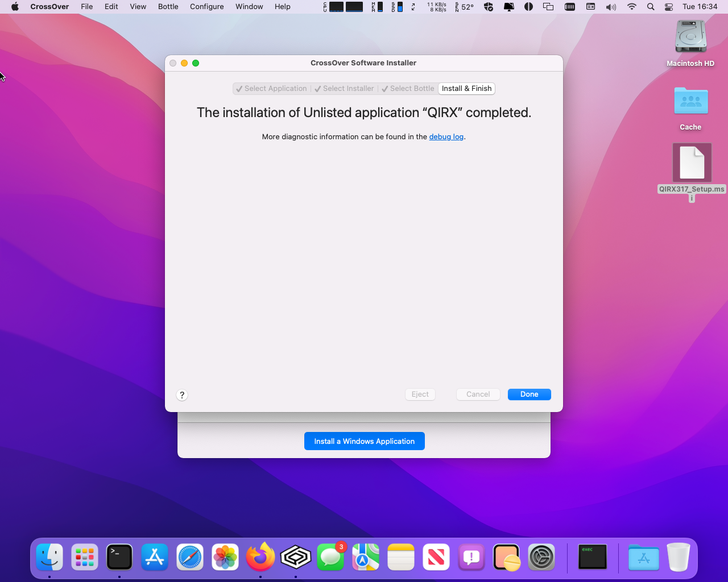The height and width of the screenshot is (582, 728).
Task: Open the Help menu
Action: [x=283, y=7]
